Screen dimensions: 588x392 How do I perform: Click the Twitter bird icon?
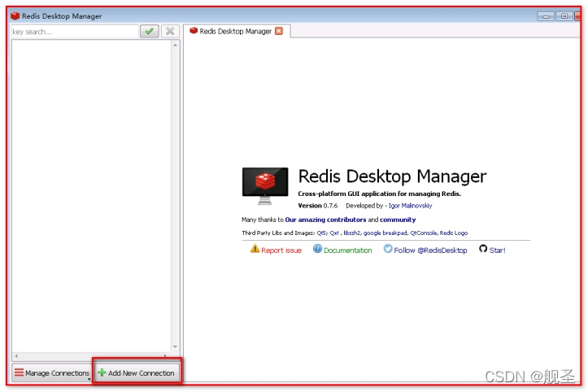(388, 249)
